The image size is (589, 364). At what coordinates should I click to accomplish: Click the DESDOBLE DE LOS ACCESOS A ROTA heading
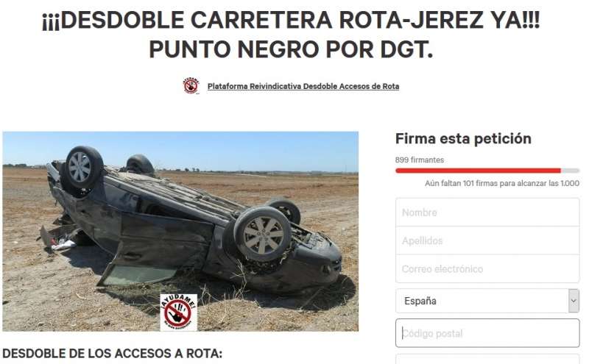[x=113, y=354]
